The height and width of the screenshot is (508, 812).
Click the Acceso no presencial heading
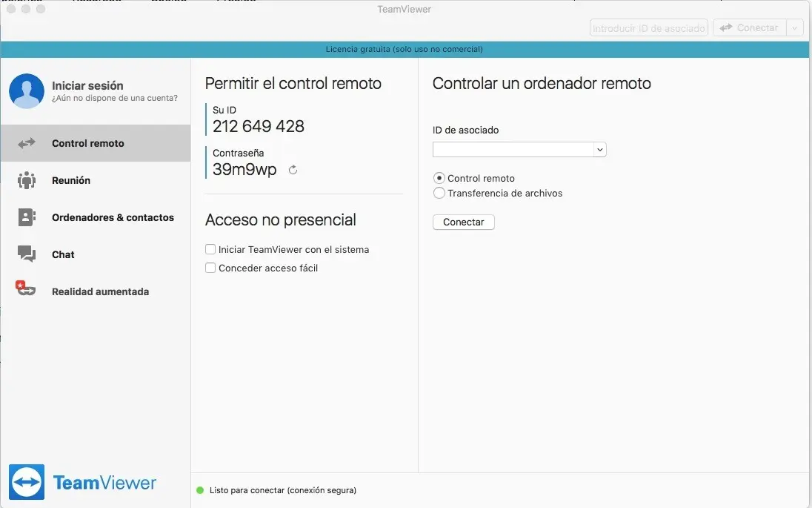coord(281,220)
